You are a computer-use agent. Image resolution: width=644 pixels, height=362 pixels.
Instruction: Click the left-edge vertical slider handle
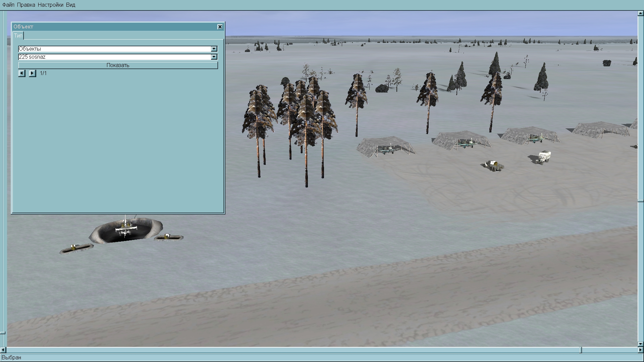[2, 333]
